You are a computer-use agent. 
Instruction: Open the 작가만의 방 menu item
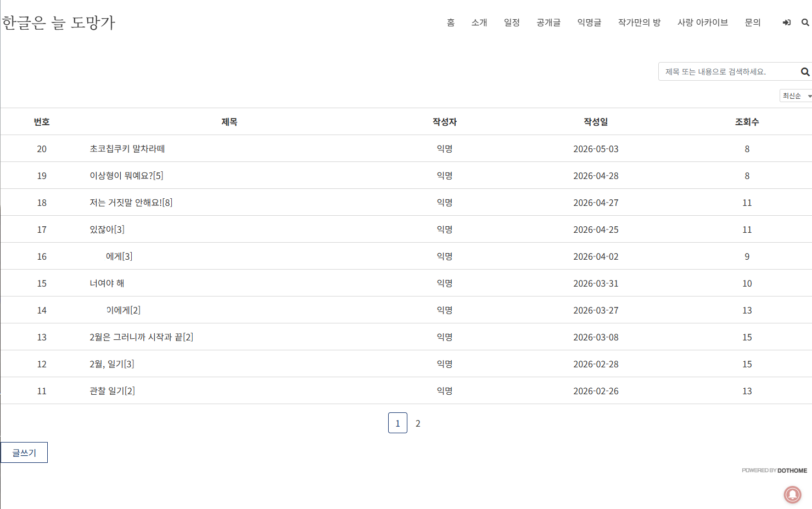coord(639,23)
